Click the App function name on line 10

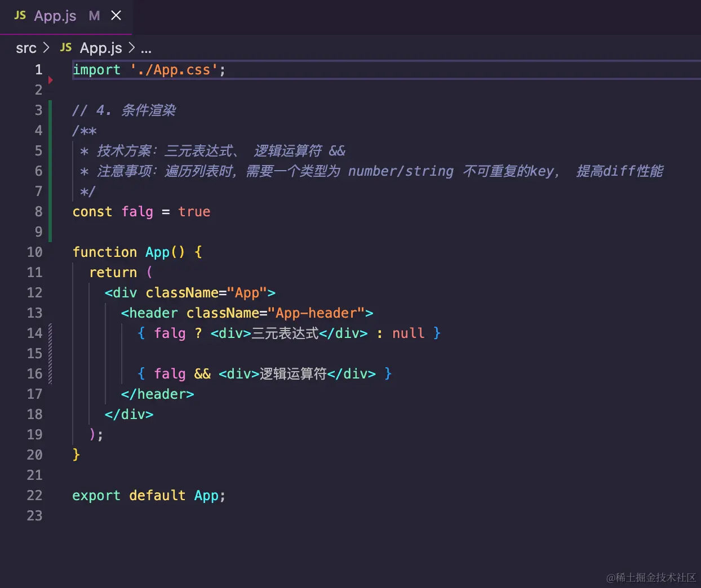157,252
